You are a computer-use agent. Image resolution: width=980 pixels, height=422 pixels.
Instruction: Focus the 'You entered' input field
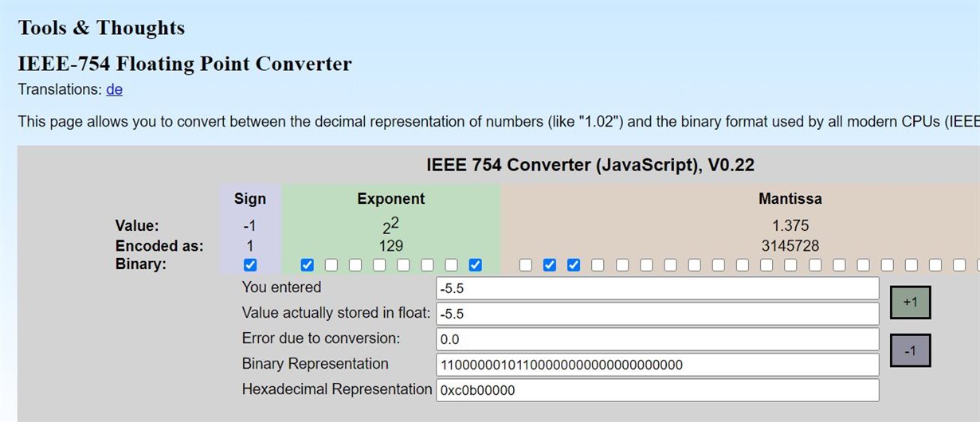[x=657, y=288]
